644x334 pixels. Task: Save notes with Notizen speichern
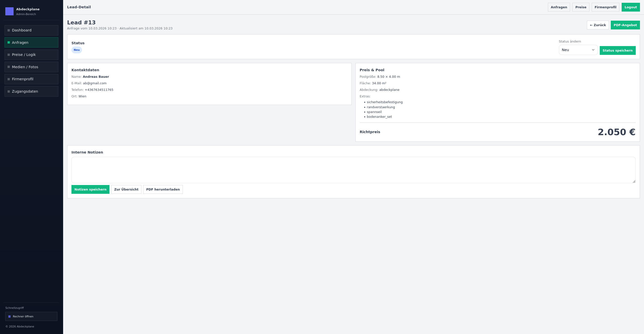(x=90, y=190)
